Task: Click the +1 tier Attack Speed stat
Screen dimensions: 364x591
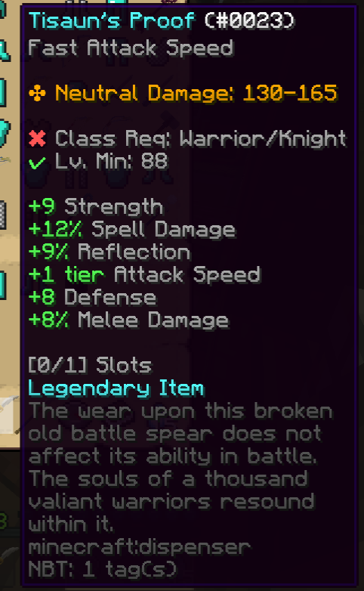Action: (145, 274)
